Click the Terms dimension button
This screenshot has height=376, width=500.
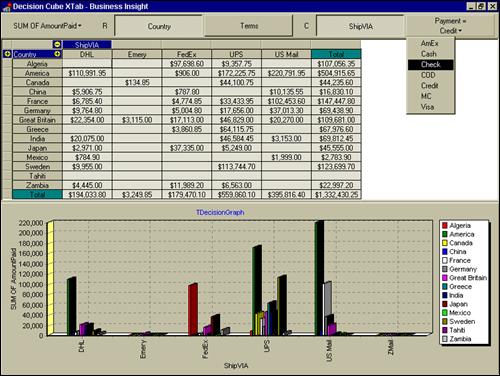(x=249, y=26)
